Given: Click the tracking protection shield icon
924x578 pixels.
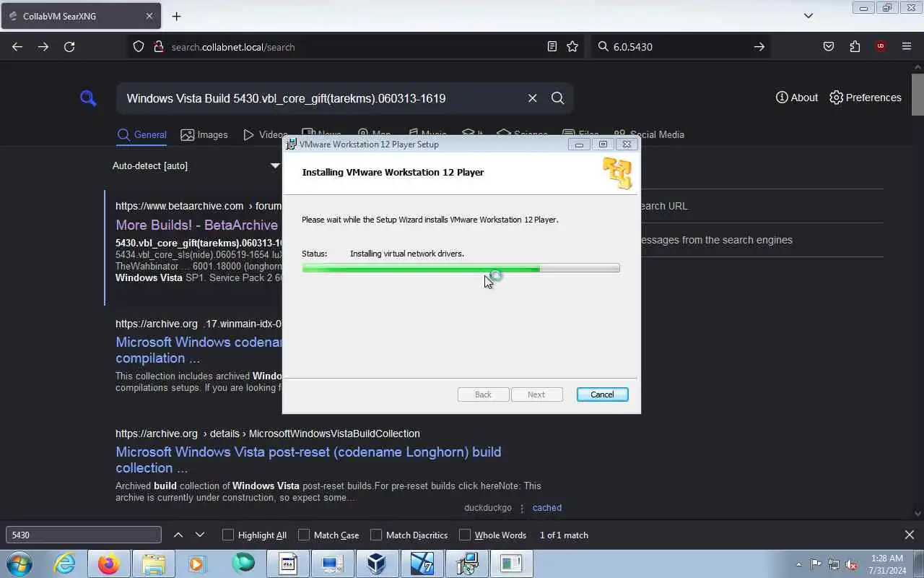Looking at the screenshot, I should tap(139, 47).
